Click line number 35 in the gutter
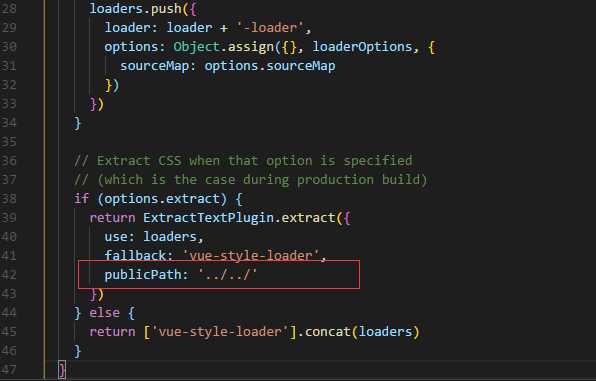 [x=8, y=142]
